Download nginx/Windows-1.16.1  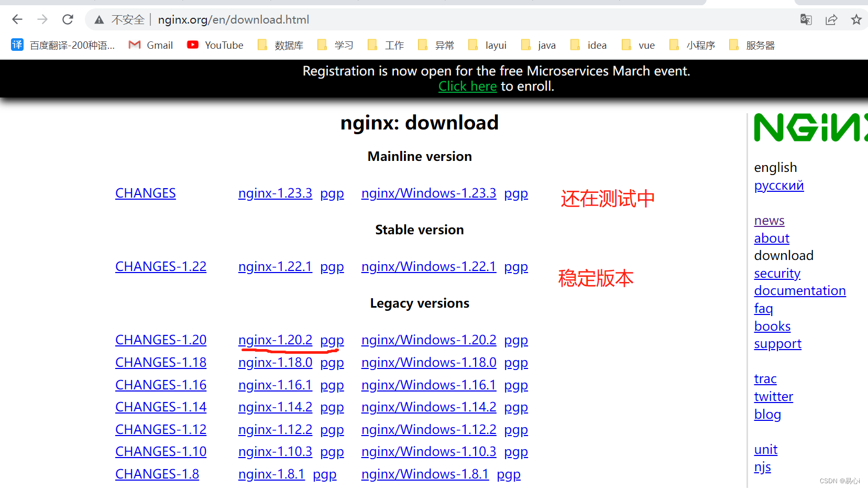(x=428, y=385)
